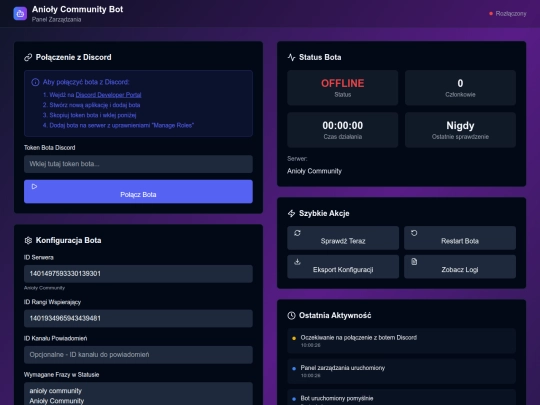
Task: Click the Konfiguracja Bota panel heading
Action: 69,240
